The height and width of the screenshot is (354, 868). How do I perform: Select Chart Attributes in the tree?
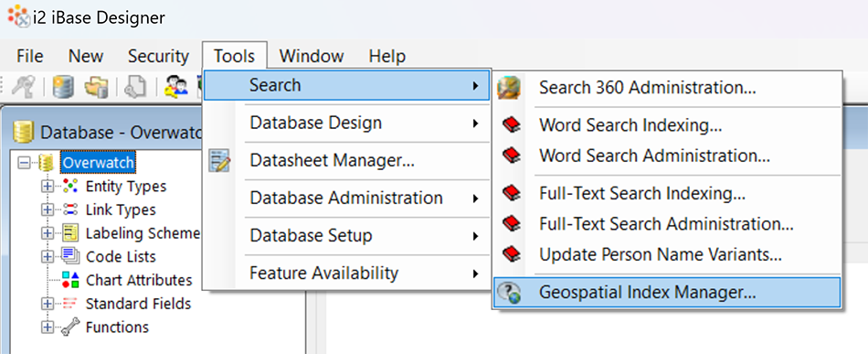point(139,280)
